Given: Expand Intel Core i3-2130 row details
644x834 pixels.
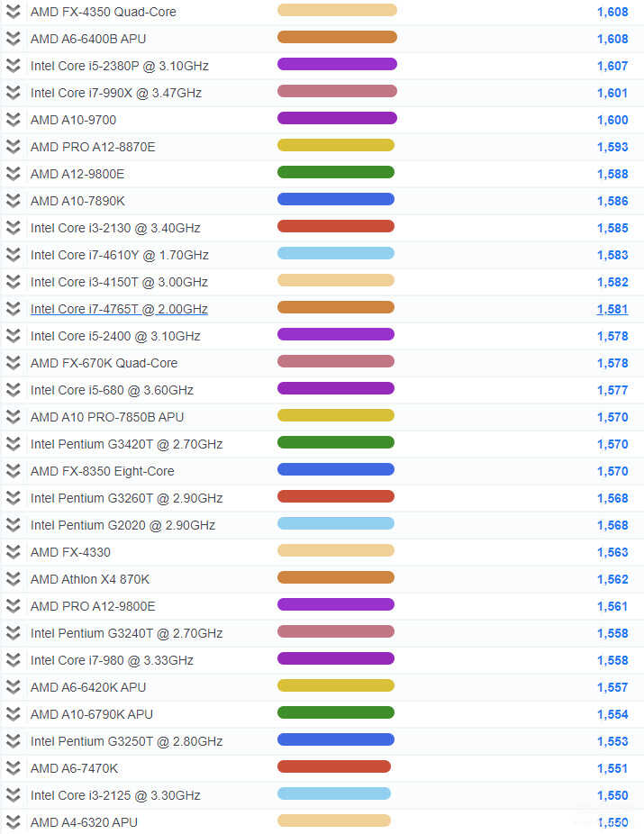Looking at the screenshot, I should pyautogui.click(x=14, y=228).
